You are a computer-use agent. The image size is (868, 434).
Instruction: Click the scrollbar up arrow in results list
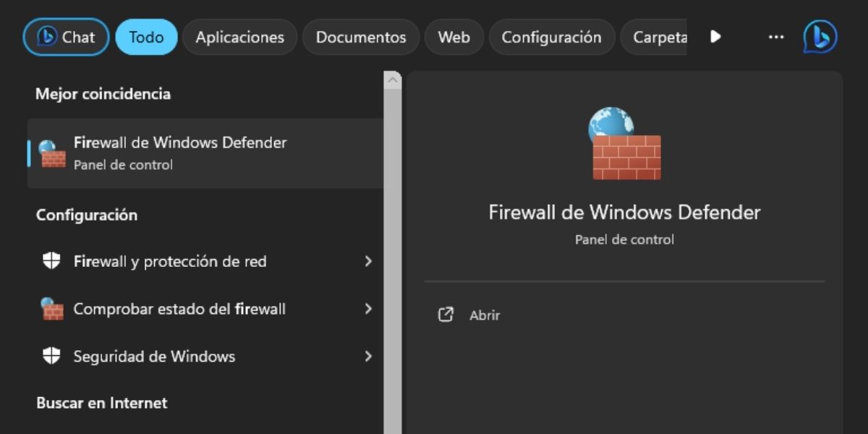393,80
